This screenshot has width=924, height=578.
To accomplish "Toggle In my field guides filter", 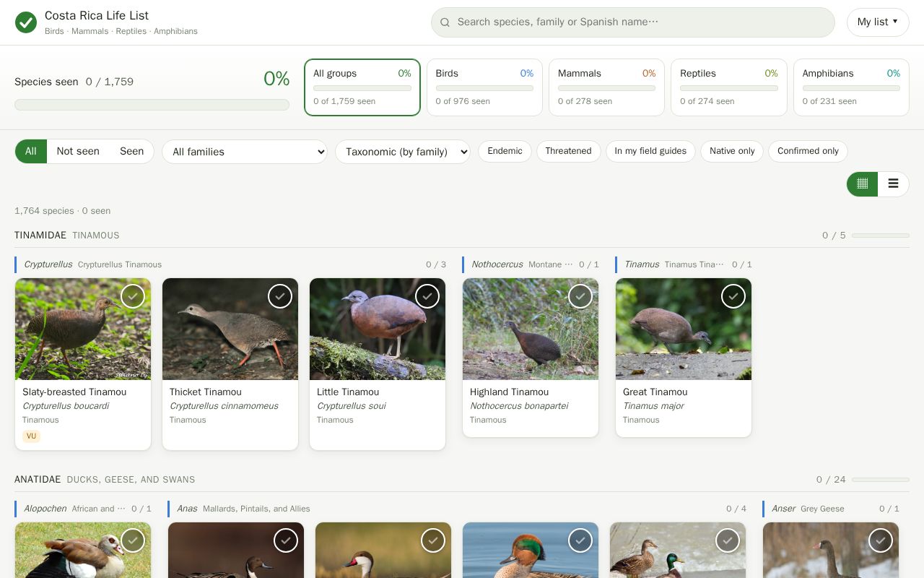I will [650, 151].
